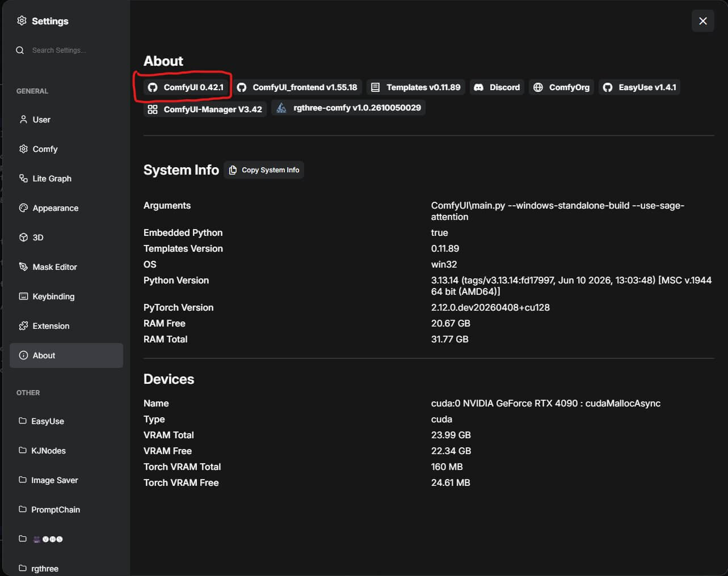This screenshot has width=728, height=576.
Task: Click the Settings gear icon in the header
Action: coord(22,20)
